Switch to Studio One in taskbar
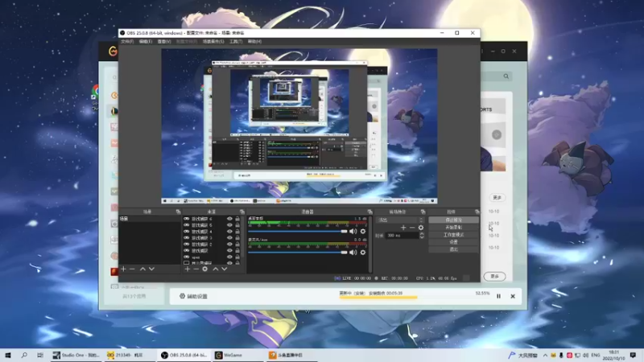 pyautogui.click(x=76, y=355)
